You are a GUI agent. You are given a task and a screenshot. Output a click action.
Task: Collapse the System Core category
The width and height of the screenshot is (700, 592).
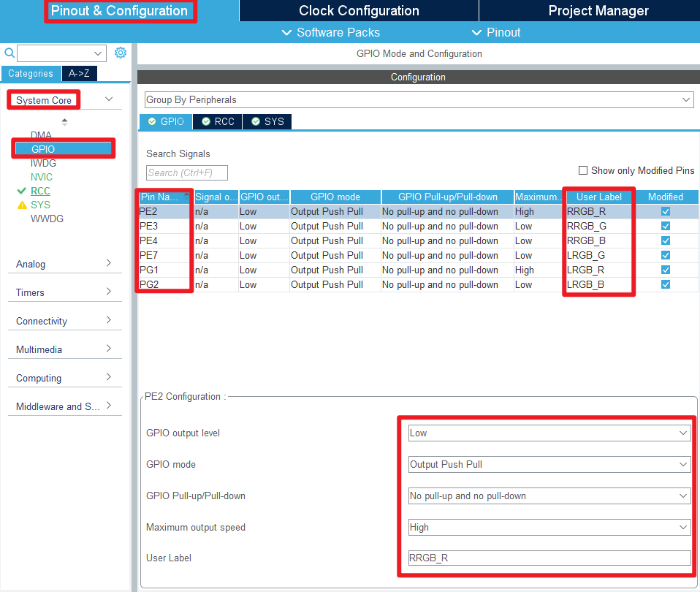tap(109, 99)
